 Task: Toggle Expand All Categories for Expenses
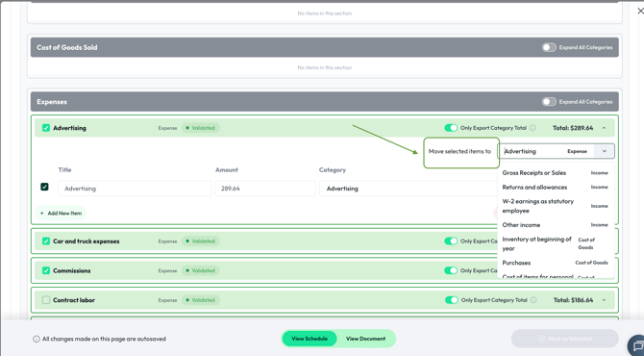pyautogui.click(x=549, y=102)
